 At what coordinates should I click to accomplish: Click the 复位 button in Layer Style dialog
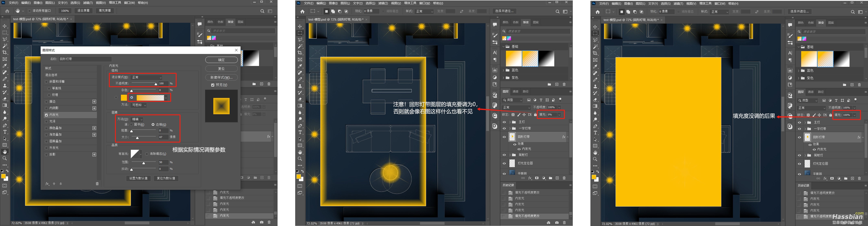point(221,69)
